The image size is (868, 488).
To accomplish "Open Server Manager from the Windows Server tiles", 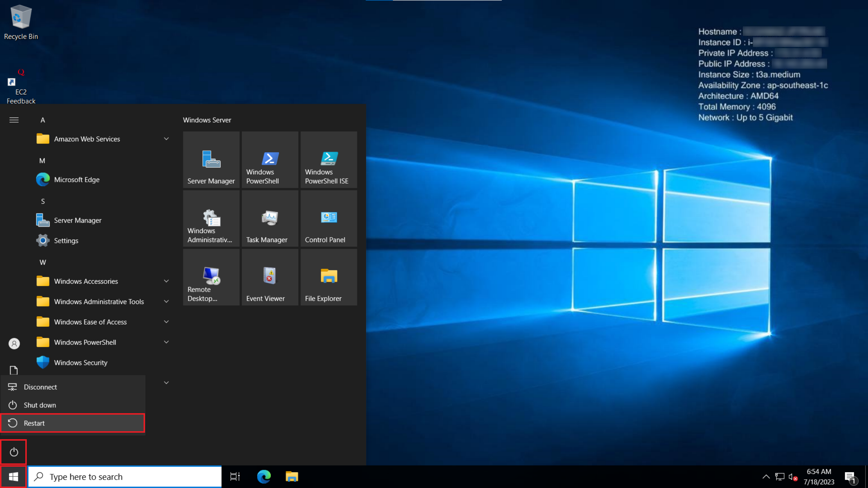I will [211, 160].
